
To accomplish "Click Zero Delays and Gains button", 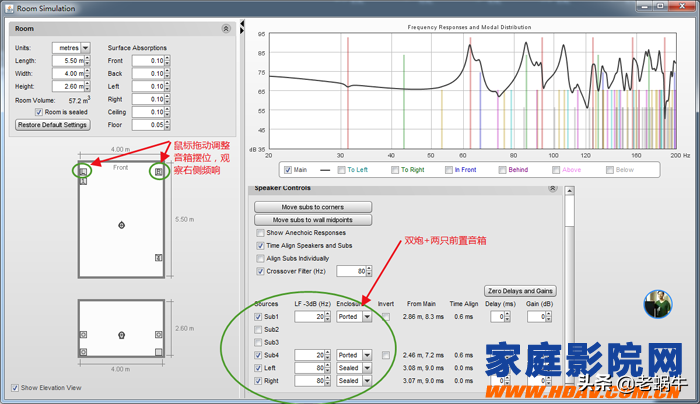I will click(x=519, y=290).
